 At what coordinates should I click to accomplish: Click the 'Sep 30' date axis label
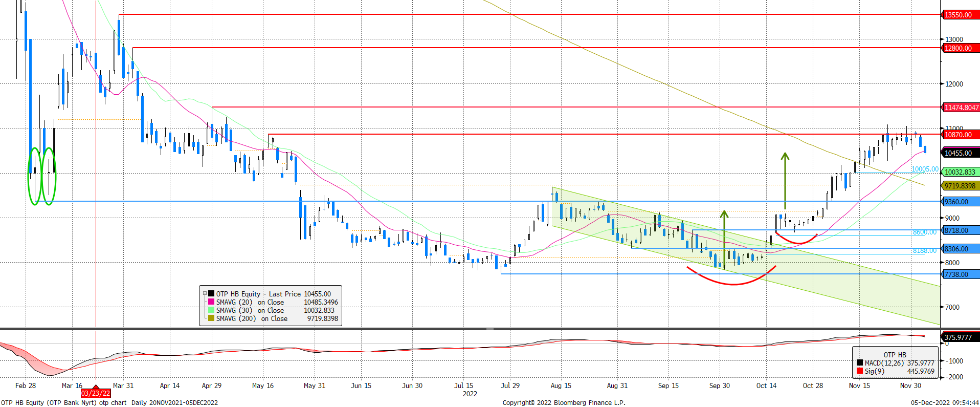pos(720,385)
